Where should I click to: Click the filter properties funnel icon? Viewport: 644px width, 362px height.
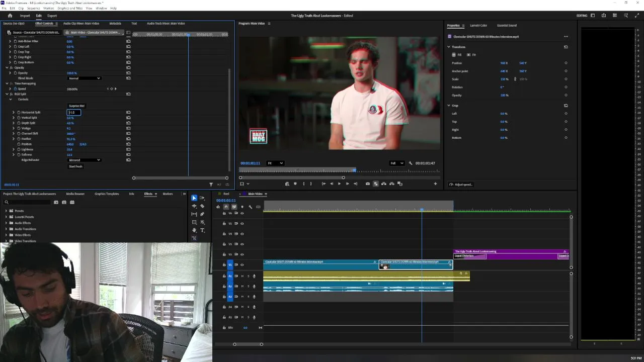[211, 185]
